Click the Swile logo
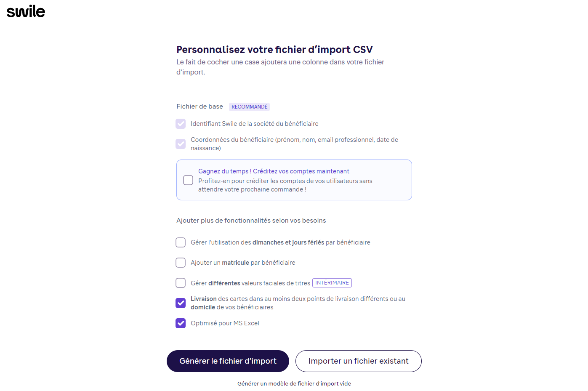Viewport: 588px width, 391px height. coord(26,11)
